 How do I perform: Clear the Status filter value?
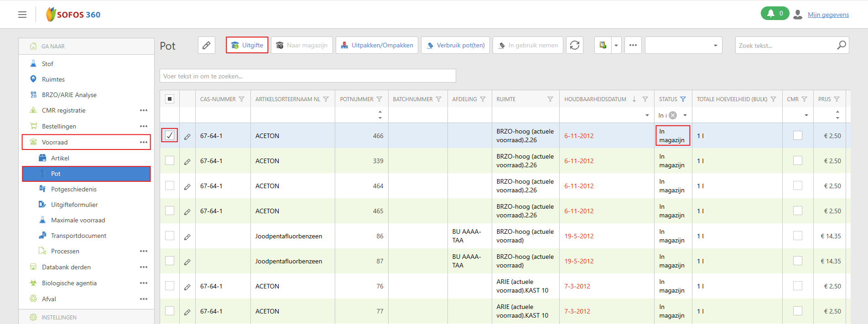(x=673, y=115)
